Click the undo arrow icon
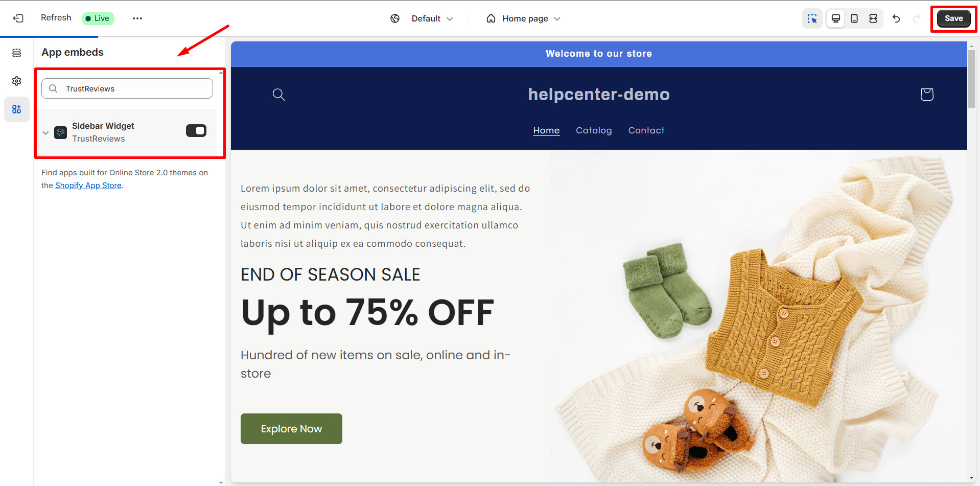The height and width of the screenshot is (486, 980). coord(896,19)
